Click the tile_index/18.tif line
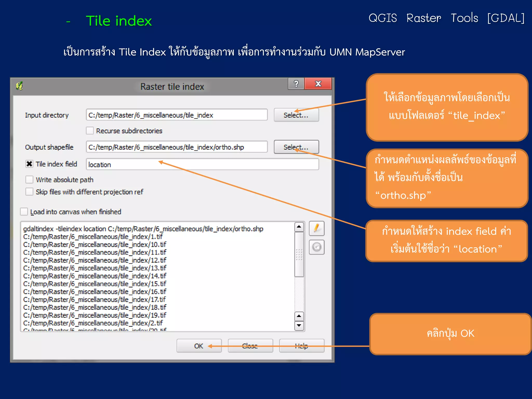 95,307
